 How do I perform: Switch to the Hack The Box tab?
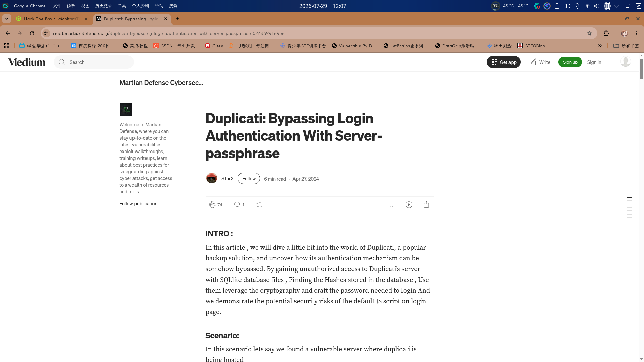52,19
